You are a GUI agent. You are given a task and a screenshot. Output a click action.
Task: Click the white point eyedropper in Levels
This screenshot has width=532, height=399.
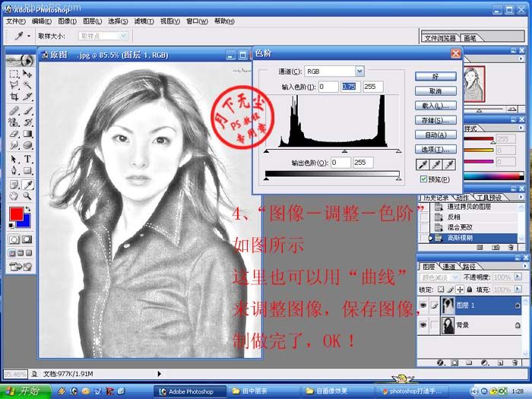pyautogui.click(x=449, y=164)
